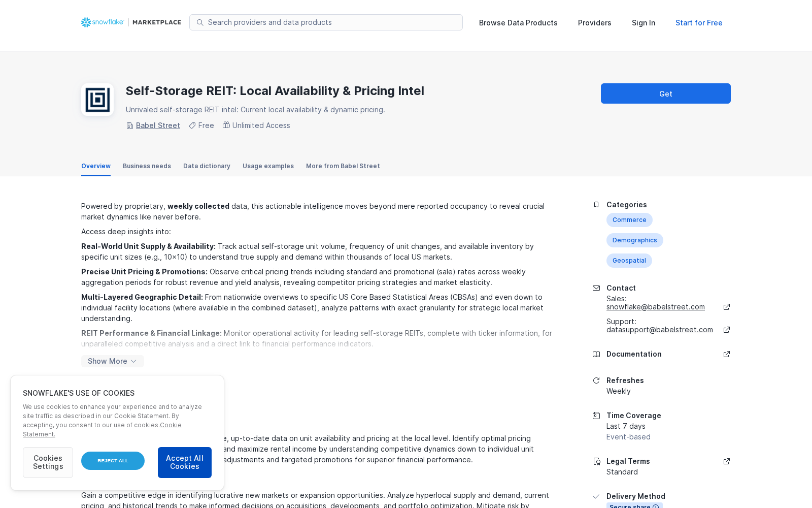
Task: Open the Babel Street provider link
Action: 158,125
